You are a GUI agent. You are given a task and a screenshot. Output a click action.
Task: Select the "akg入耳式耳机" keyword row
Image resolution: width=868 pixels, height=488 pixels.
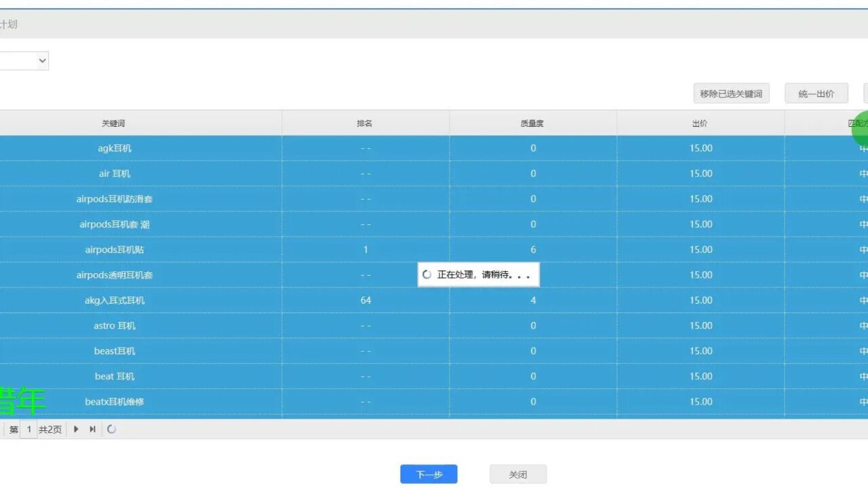click(x=115, y=300)
